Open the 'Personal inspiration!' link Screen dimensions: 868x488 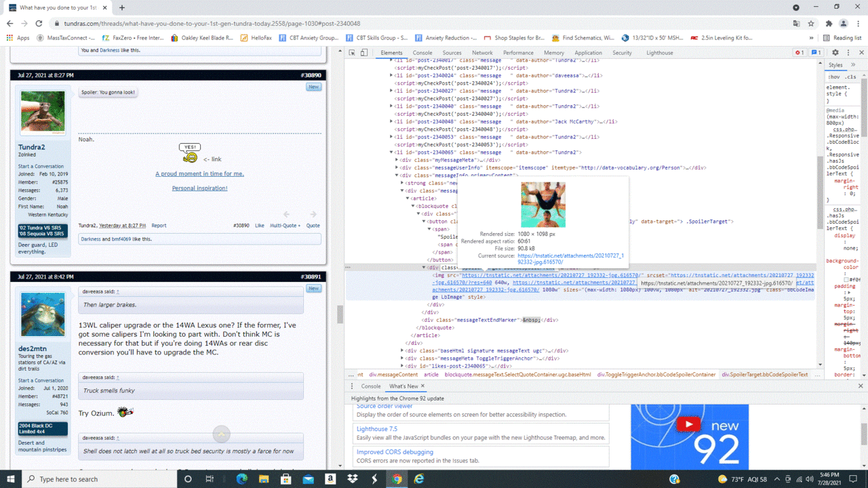coord(199,188)
